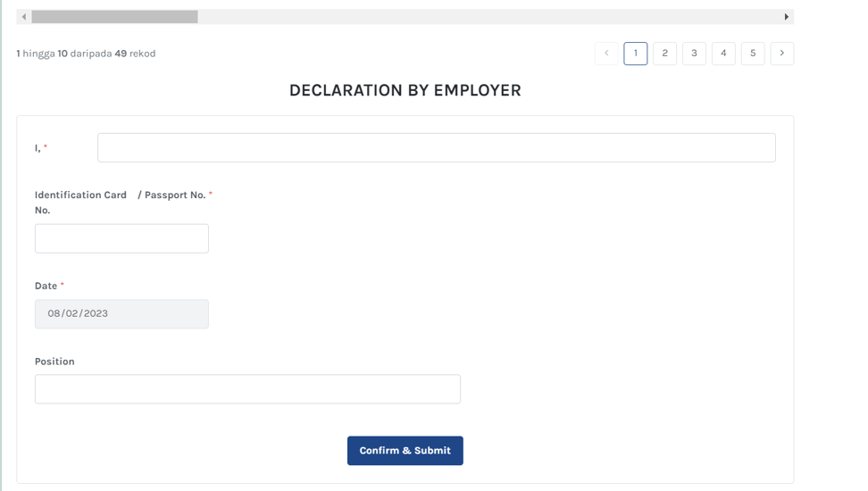Click the empty horizontal scrollbar track area

488,17
